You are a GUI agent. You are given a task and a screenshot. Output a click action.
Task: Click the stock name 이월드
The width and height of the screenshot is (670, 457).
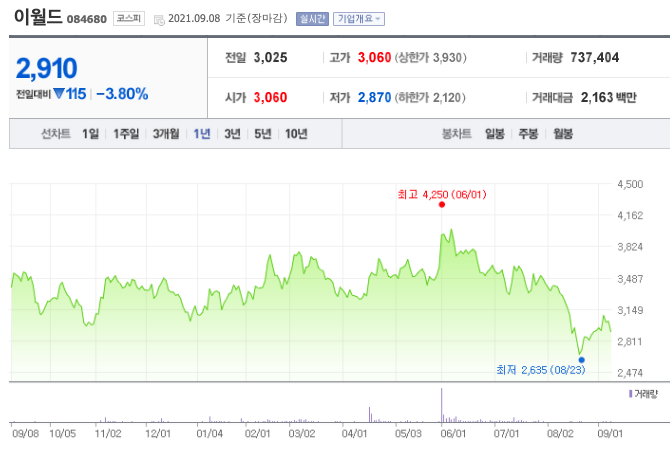pos(38,17)
